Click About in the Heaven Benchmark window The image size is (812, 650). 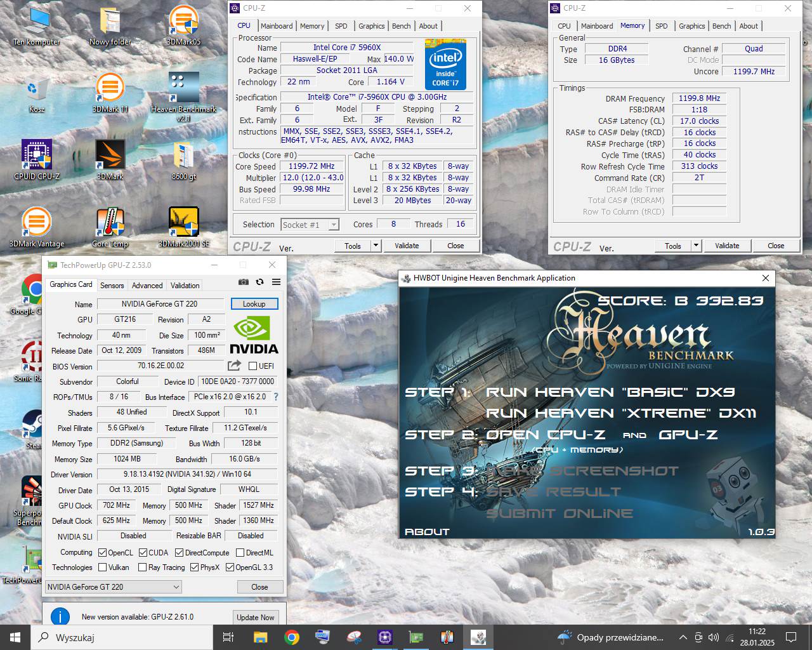tap(427, 532)
